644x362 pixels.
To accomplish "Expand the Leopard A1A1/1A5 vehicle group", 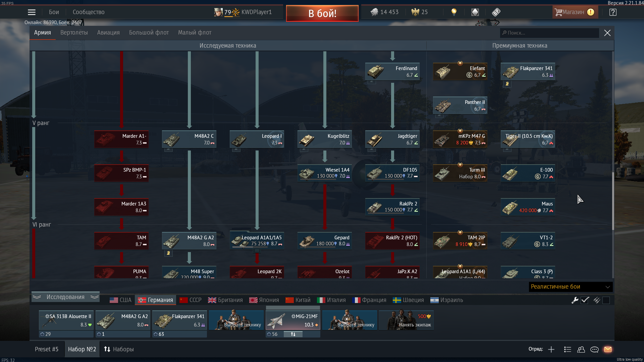I will coord(257,250).
